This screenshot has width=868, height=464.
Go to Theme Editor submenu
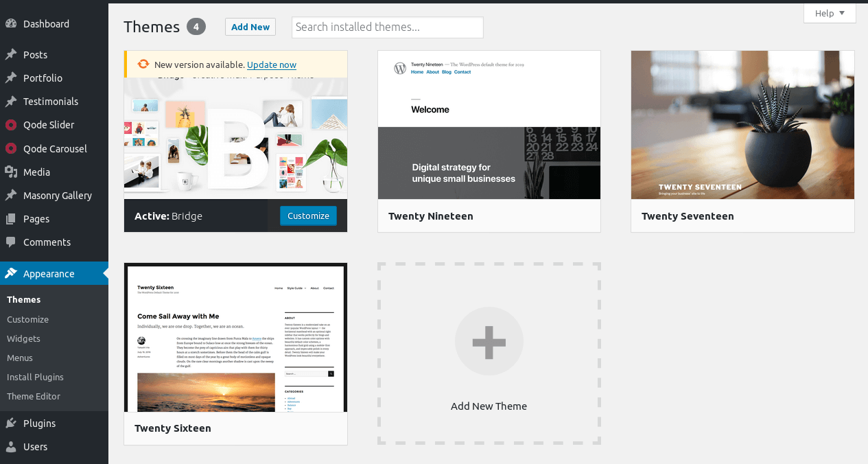[34, 397]
